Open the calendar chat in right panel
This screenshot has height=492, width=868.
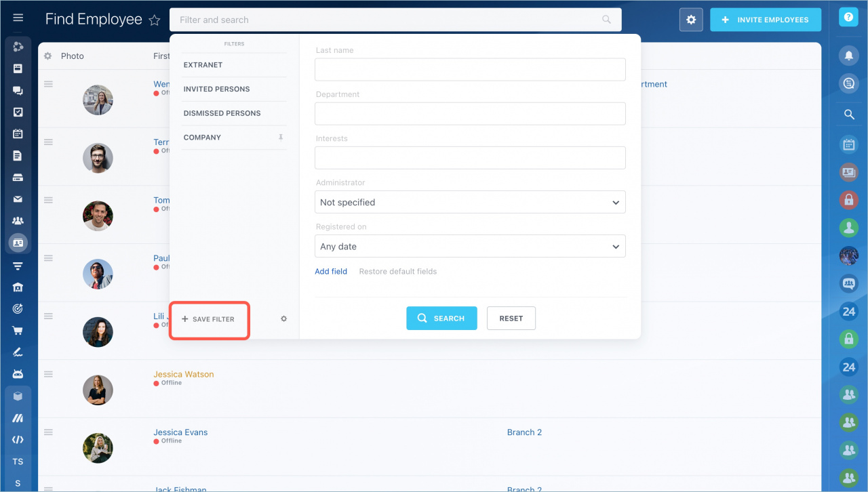[x=848, y=144]
